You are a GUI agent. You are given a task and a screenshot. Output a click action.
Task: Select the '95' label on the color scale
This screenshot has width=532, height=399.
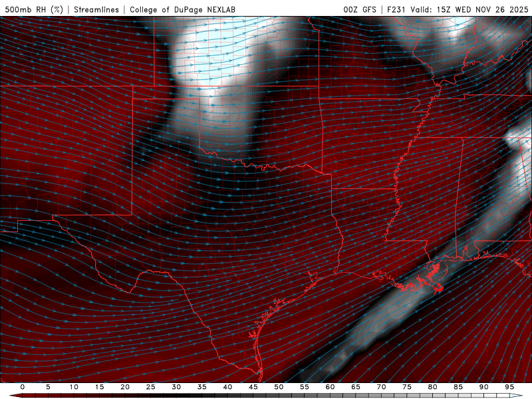pos(509,387)
